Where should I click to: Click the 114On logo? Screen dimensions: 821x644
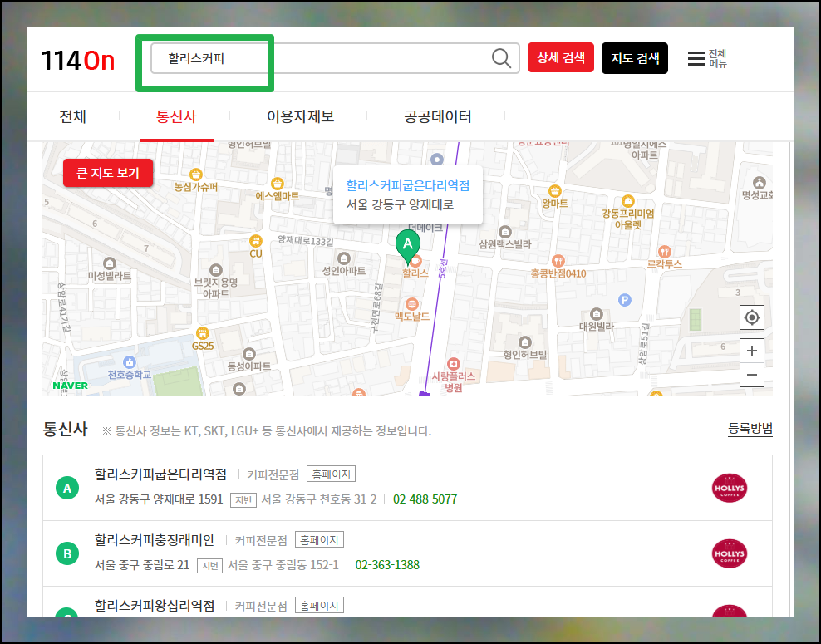(x=78, y=60)
